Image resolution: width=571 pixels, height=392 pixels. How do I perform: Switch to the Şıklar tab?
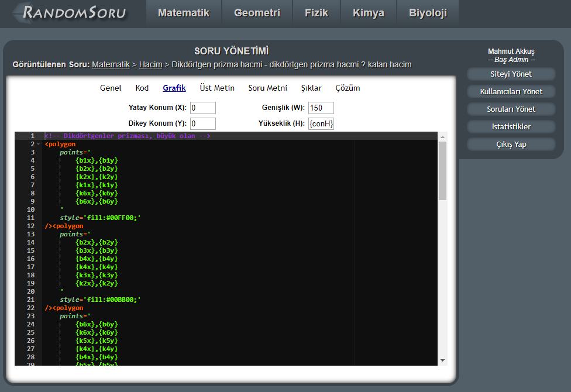[311, 88]
